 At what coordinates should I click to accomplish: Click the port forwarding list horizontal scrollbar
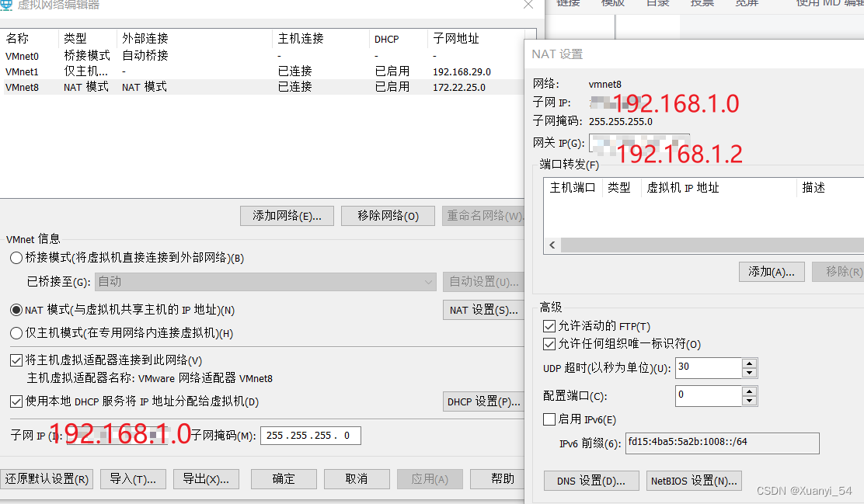click(x=699, y=245)
